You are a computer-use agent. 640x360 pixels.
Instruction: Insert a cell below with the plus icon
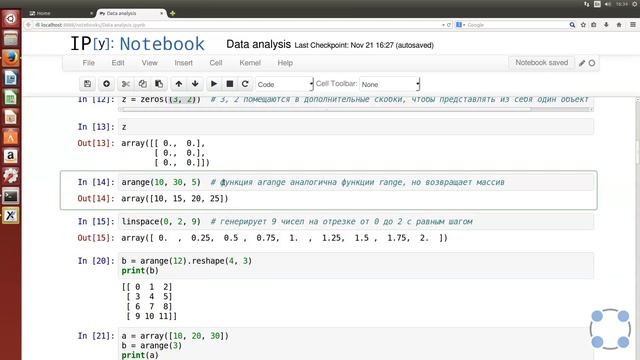[106, 84]
